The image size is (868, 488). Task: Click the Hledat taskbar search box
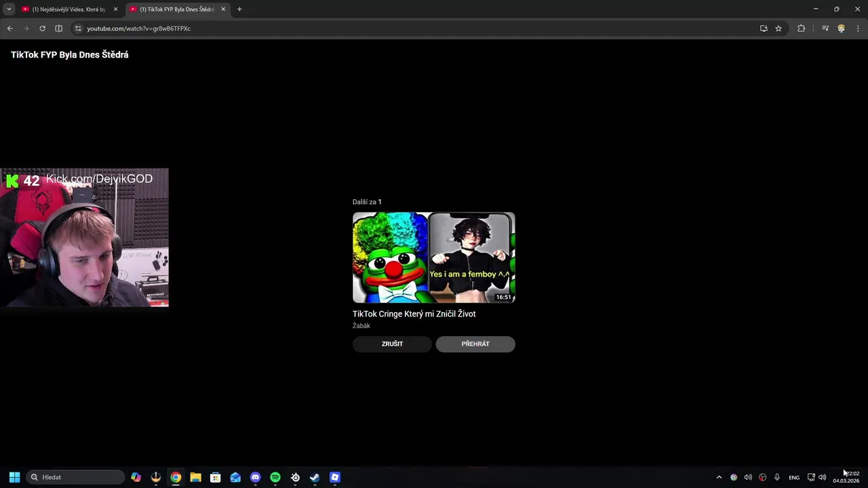(76, 477)
